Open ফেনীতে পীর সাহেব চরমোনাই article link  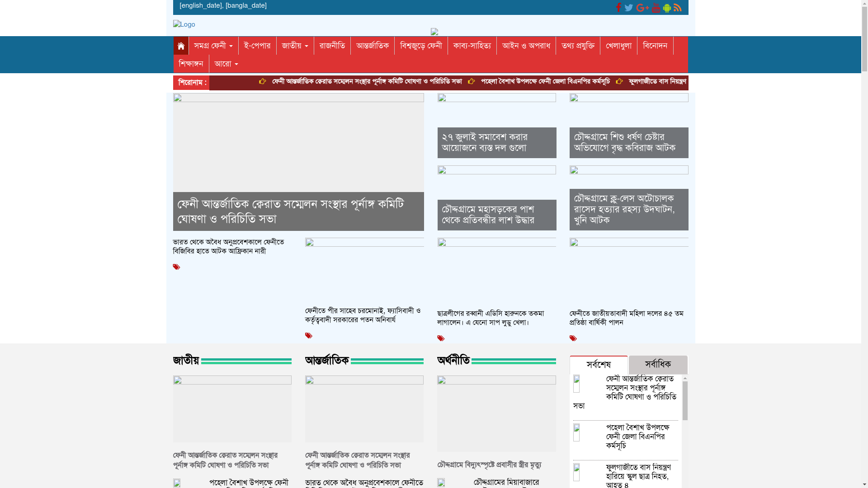coord(363,315)
